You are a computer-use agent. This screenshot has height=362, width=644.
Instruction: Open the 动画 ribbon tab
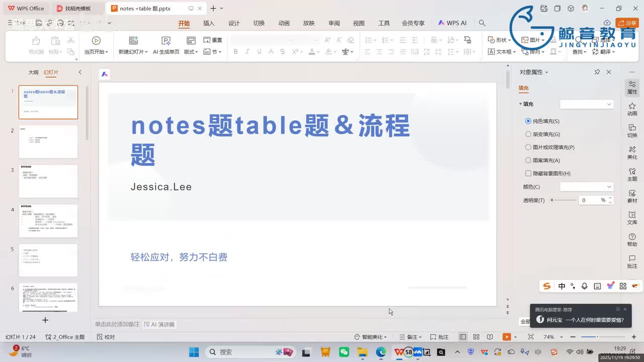284,23
